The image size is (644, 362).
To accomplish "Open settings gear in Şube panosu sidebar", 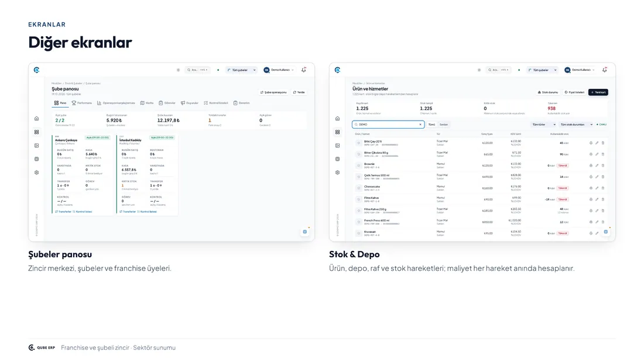I will tap(36, 173).
